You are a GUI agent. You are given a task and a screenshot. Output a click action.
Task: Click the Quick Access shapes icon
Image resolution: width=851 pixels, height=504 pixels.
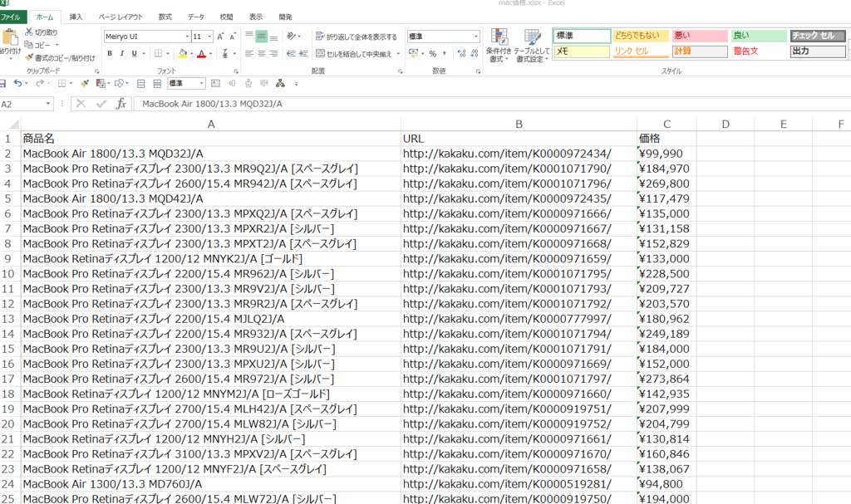119,84
